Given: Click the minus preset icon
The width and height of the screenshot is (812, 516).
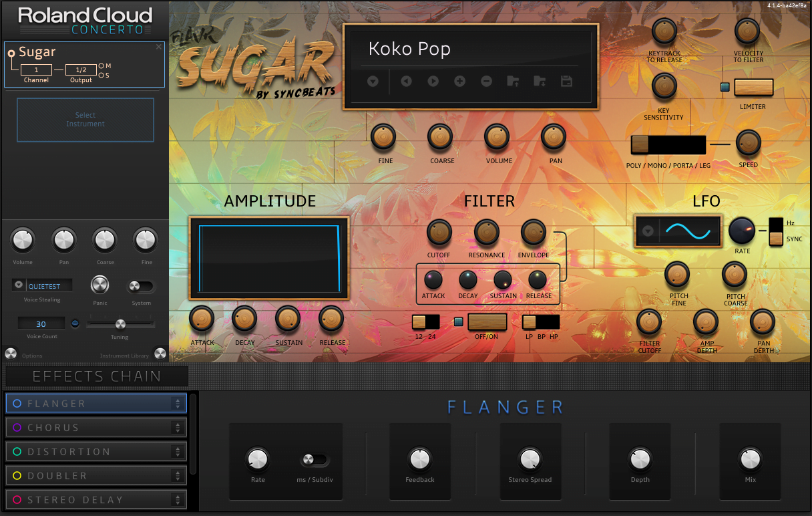Looking at the screenshot, I should (x=487, y=82).
